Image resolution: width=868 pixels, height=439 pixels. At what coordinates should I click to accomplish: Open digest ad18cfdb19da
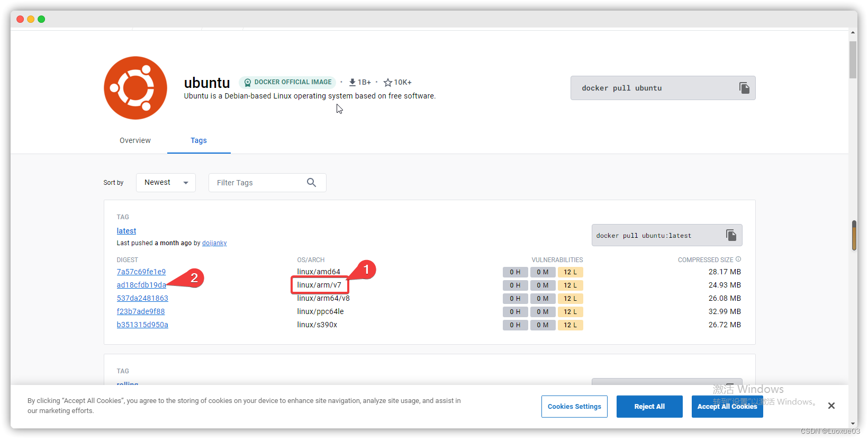(x=141, y=285)
